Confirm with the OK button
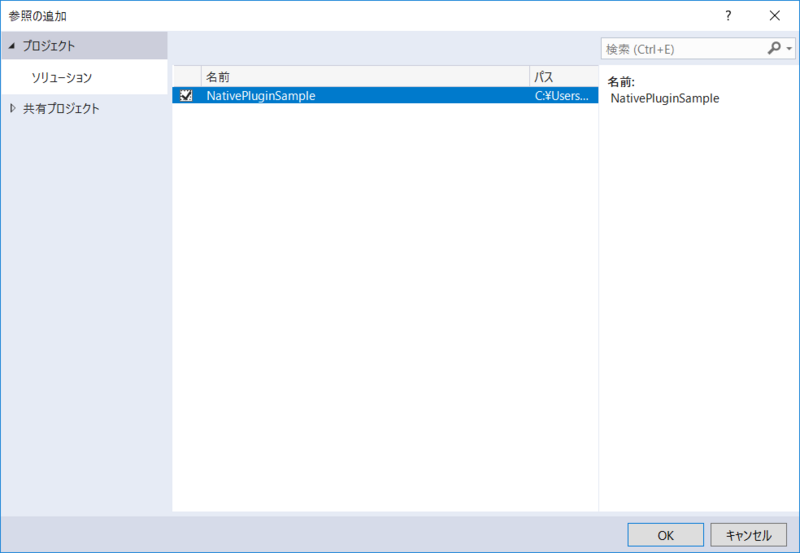 [x=665, y=535]
